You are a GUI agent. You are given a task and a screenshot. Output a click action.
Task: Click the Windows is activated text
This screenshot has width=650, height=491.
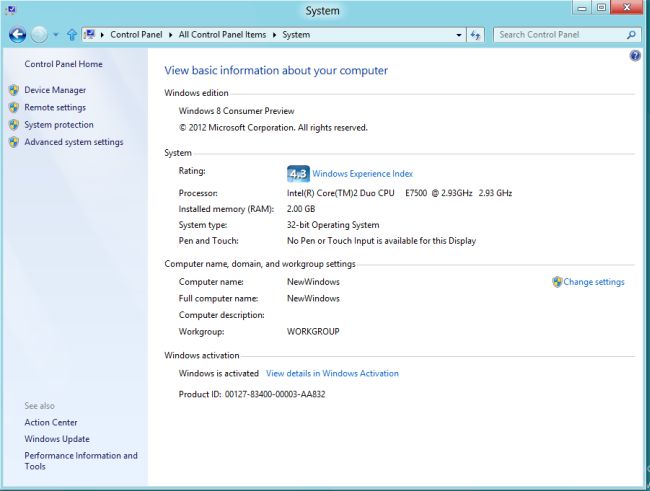(218, 373)
